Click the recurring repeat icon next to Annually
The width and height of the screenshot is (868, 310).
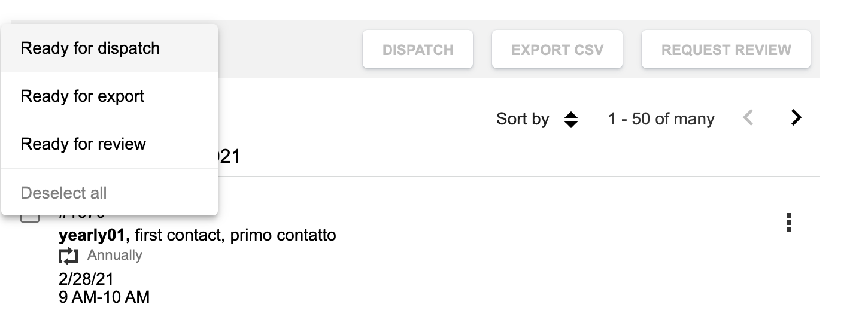(x=68, y=256)
